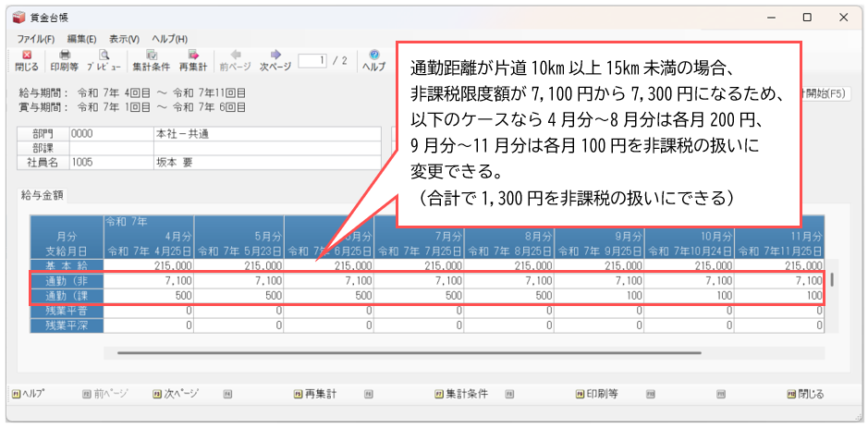Viewport: 868px width, 429px height.
Task: Open the 編集(E) menu
Action: pyautogui.click(x=81, y=39)
